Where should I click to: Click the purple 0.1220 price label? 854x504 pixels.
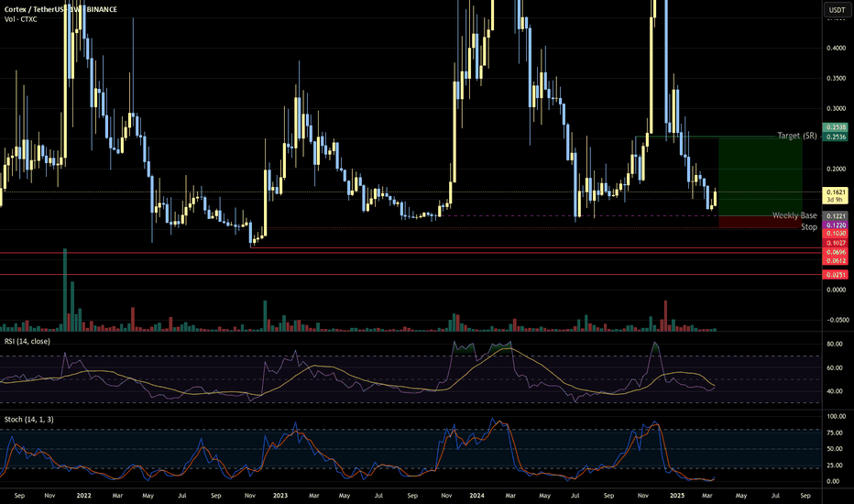coord(837,225)
